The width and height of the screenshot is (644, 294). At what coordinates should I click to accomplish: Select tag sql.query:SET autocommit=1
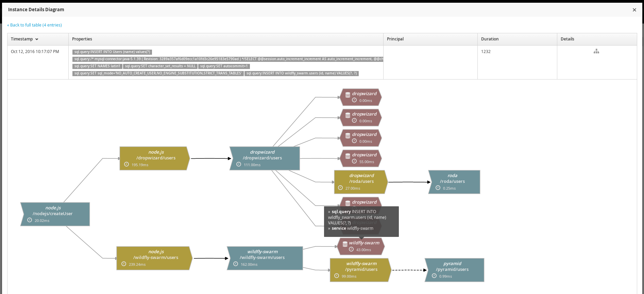click(x=224, y=66)
